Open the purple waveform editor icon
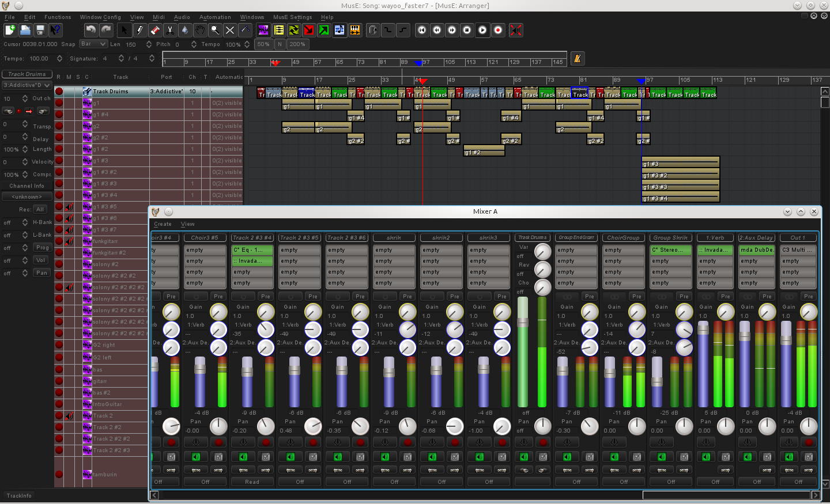Viewport: 830px width, 504px height. (x=263, y=30)
